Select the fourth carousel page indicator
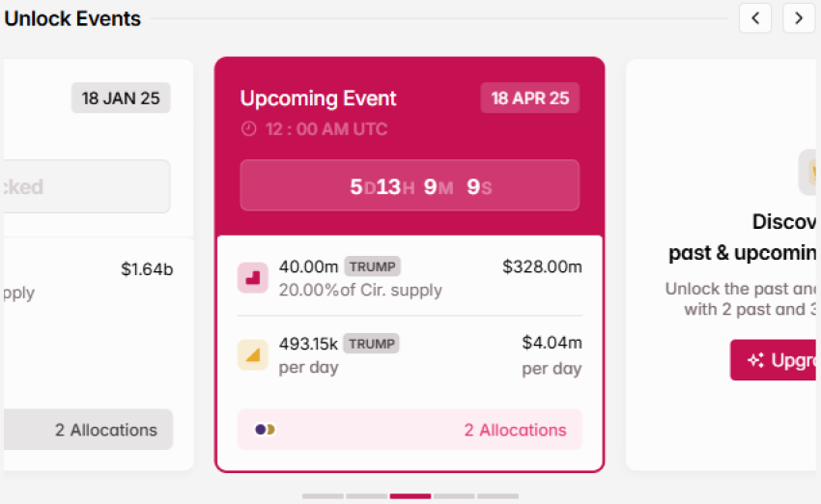The width and height of the screenshot is (821, 504). pos(454,495)
